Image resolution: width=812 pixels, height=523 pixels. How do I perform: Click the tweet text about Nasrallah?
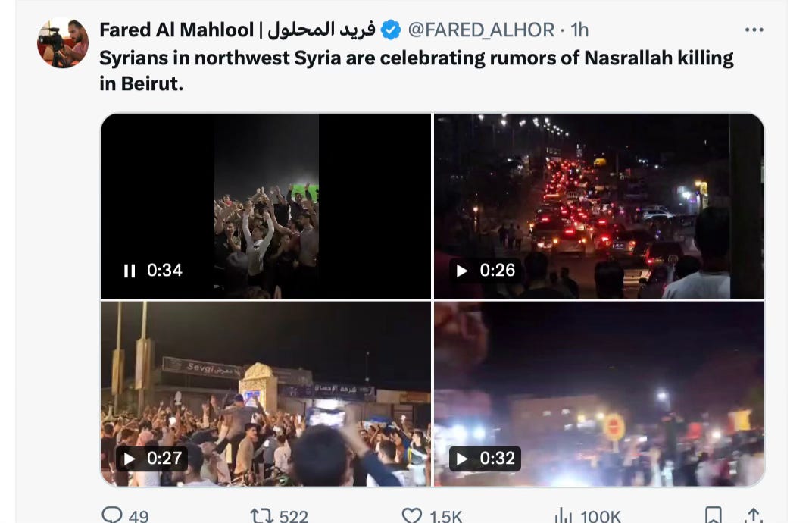417,70
